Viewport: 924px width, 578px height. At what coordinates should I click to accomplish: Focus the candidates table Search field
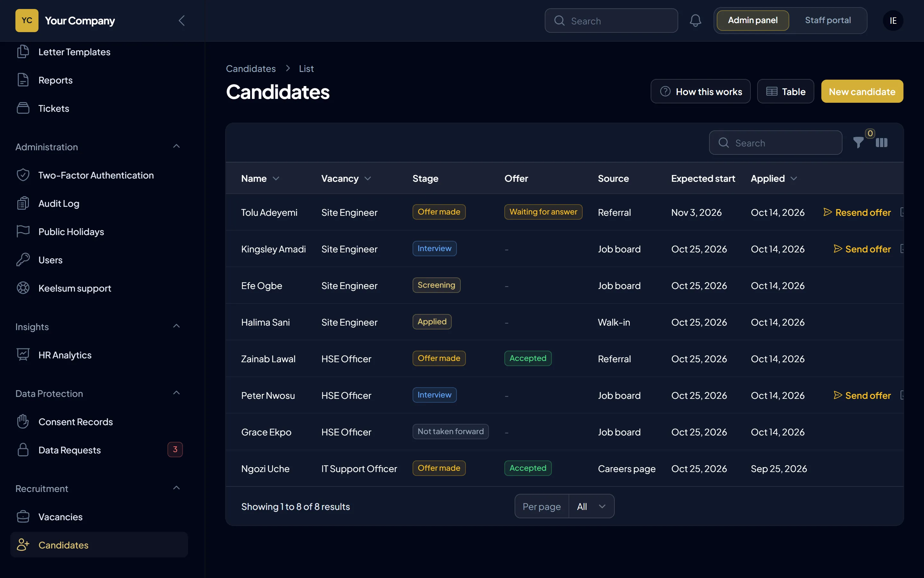775,143
